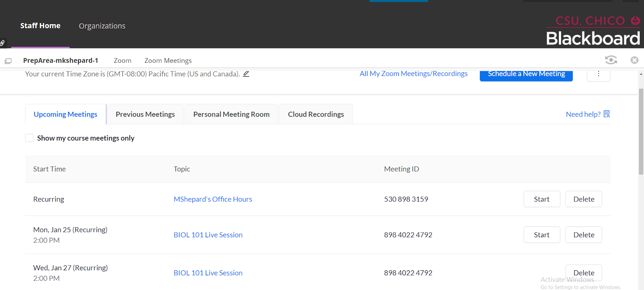Open the three-dot more options menu
This screenshot has height=290, width=644.
pos(599,74)
